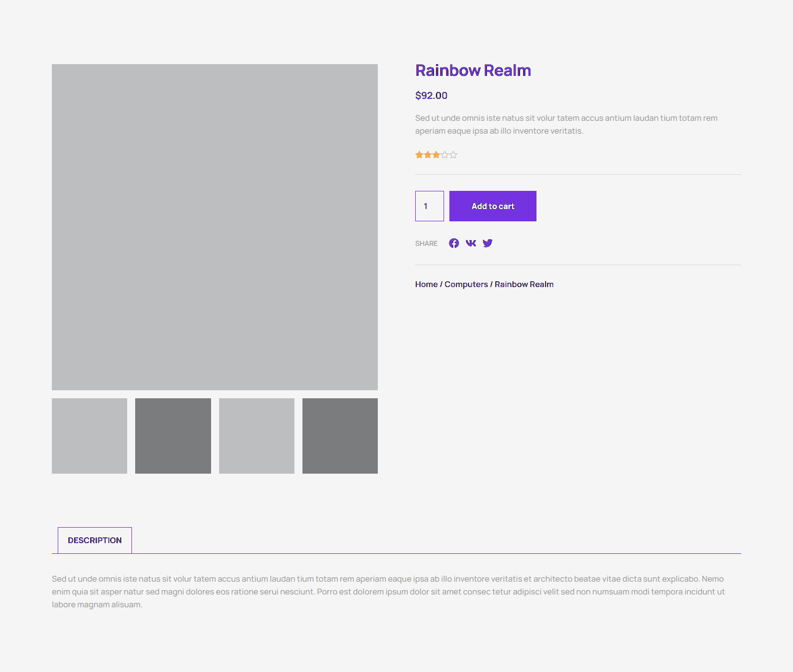
Task: Select the first product thumbnail
Action: point(89,436)
